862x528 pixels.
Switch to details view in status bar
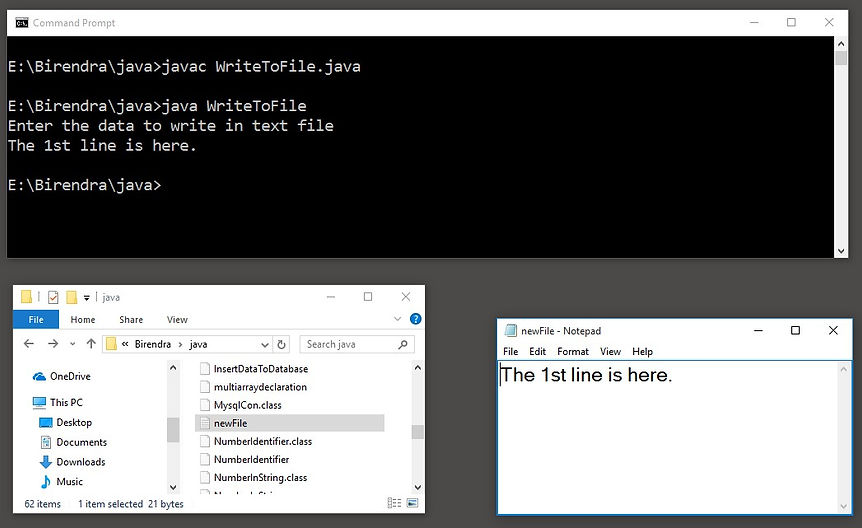[394, 503]
